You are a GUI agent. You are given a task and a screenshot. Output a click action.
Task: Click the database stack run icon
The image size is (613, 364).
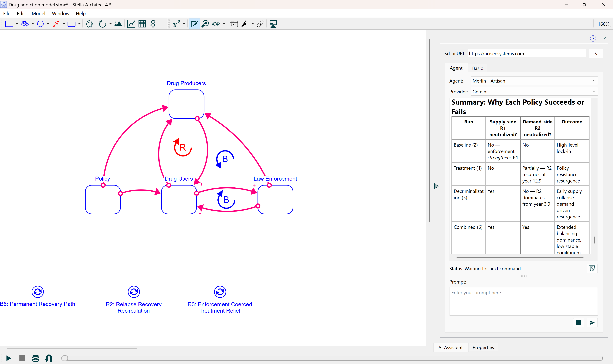36,358
